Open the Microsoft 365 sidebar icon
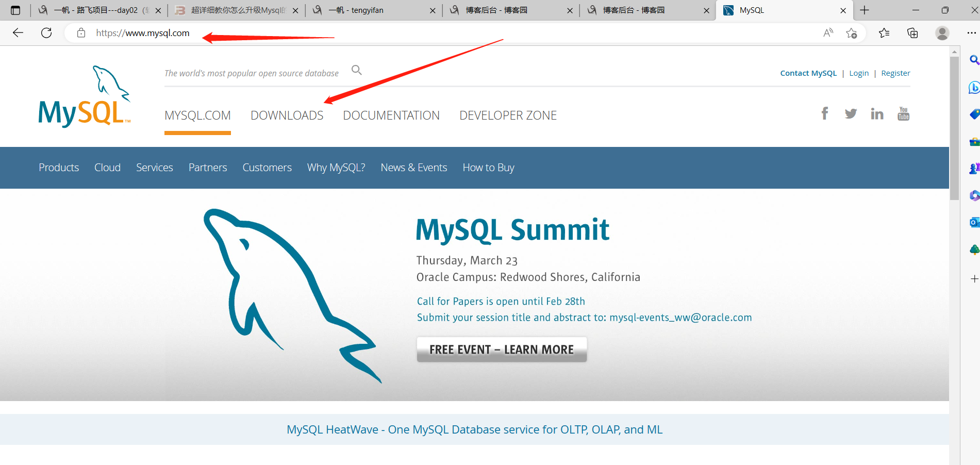Image resolution: width=980 pixels, height=465 pixels. pos(974,195)
